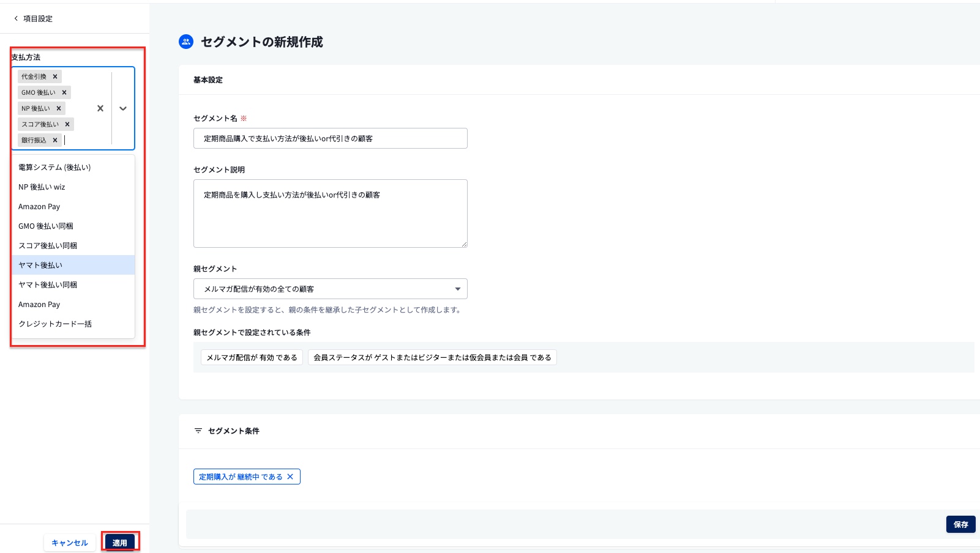Remove the 定期購入が継続中である condition chip
This screenshot has width=980, height=553.
291,477
